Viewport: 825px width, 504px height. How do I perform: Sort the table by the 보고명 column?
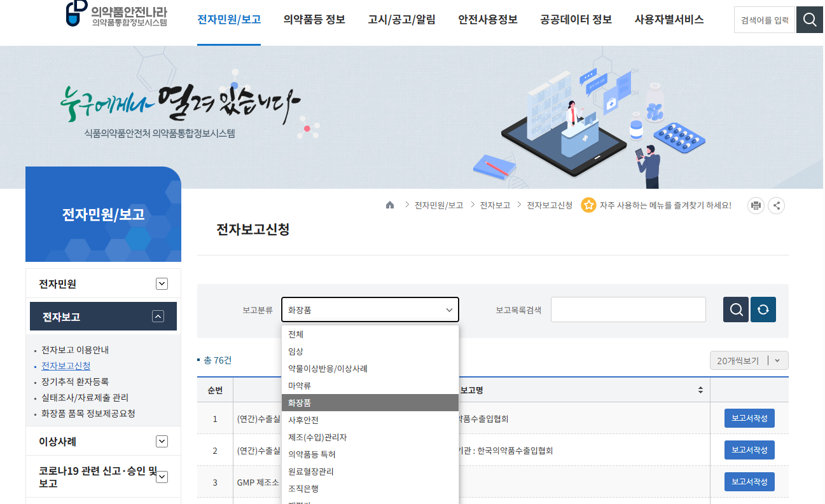[x=701, y=390]
